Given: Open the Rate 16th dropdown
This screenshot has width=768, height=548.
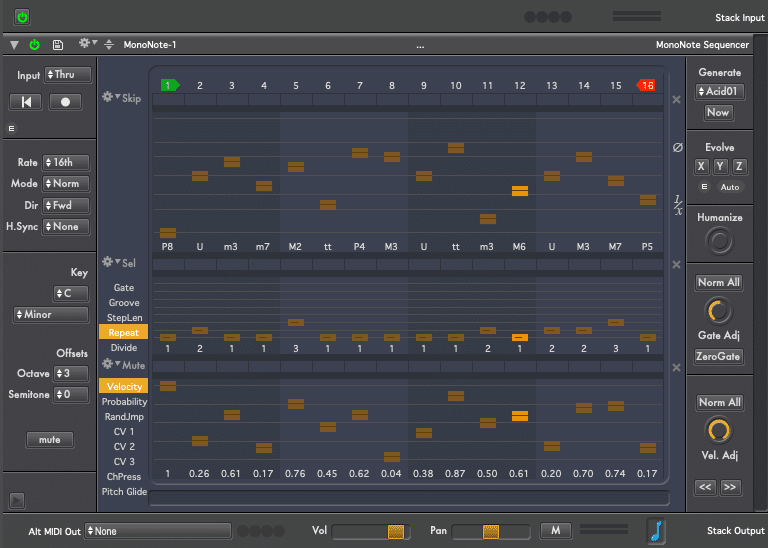Looking at the screenshot, I should tap(66, 162).
